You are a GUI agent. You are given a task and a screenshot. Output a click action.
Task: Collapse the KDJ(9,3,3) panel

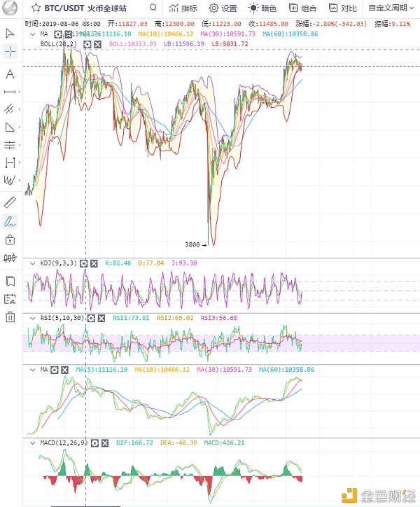pos(33,263)
